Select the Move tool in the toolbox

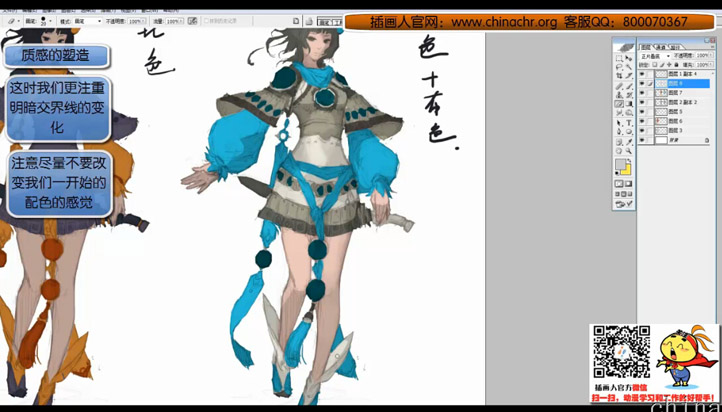click(x=626, y=58)
